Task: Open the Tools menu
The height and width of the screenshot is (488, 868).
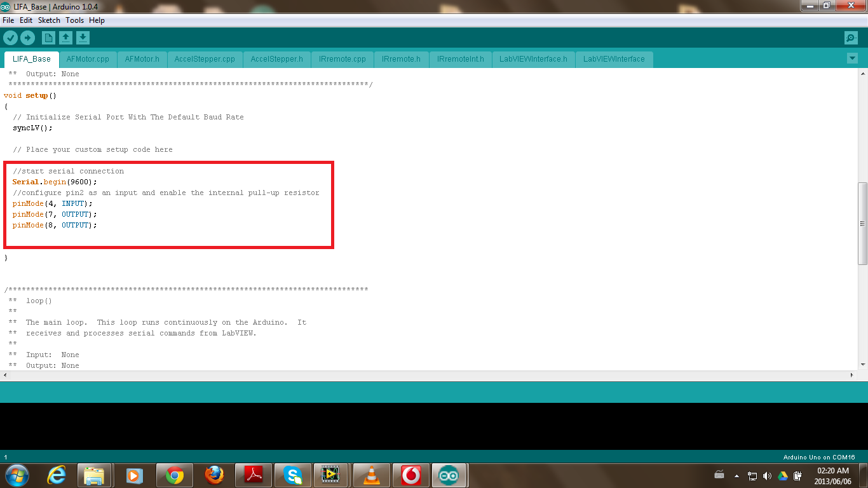Action: tap(74, 20)
